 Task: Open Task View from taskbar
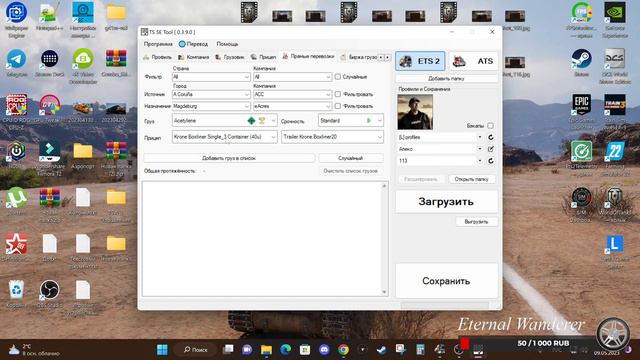[x=228, y=350]
